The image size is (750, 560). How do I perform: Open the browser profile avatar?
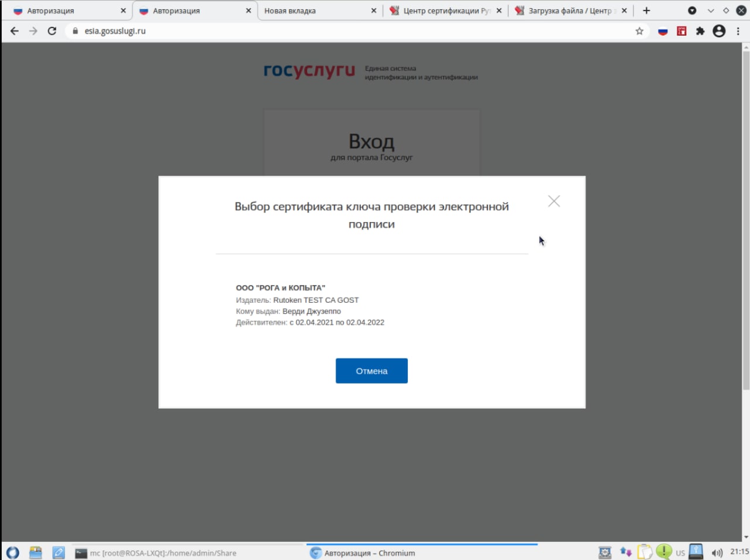[719, 31]
